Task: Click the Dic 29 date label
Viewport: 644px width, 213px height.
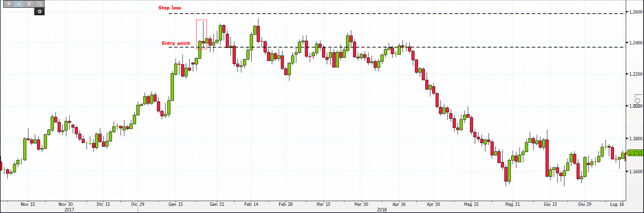Action: [138, 204]
